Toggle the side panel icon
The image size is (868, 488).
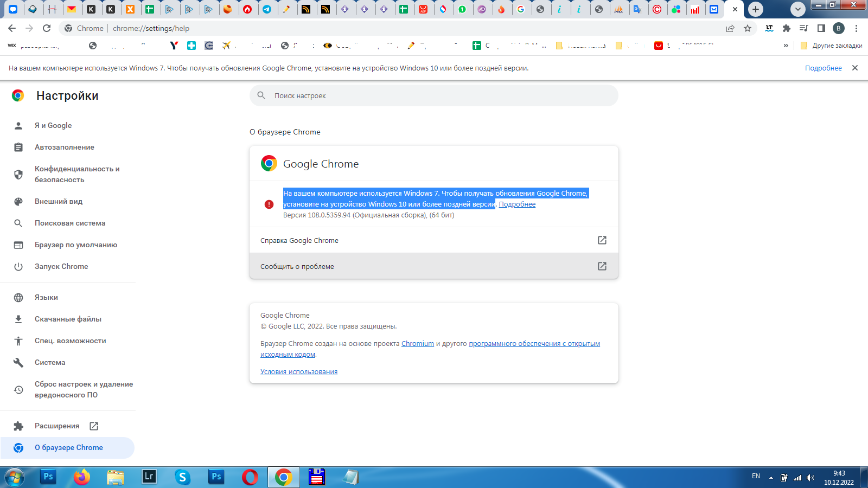(x=821, y=28)
